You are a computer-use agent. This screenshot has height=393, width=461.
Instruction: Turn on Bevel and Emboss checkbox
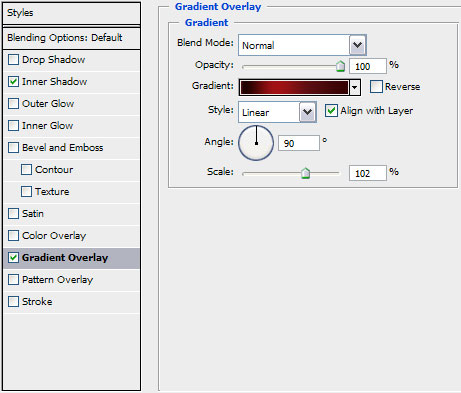[x=13, y=148]
